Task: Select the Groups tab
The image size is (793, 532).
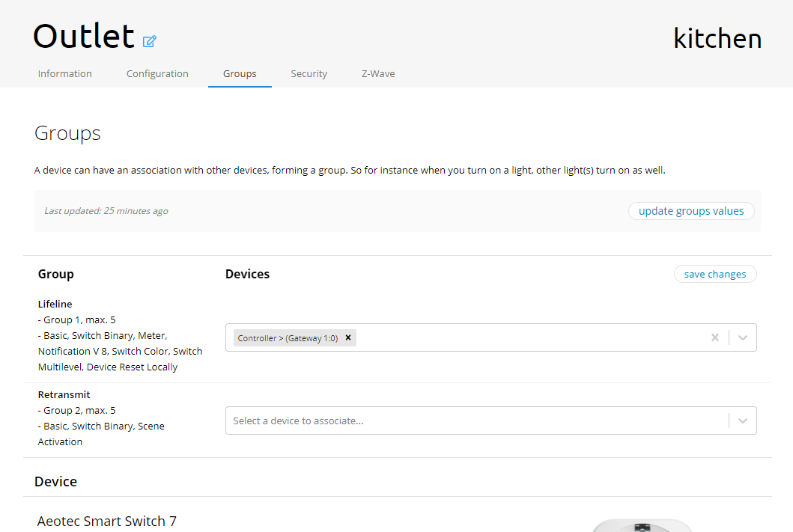Action: pyautogui.click(x=240, y=73)
